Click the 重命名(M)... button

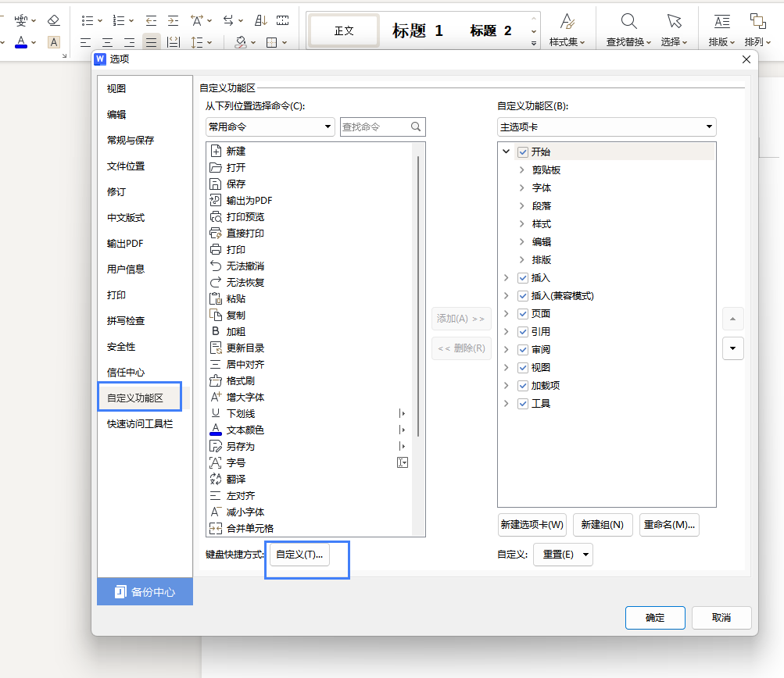[x=669, y=525]
